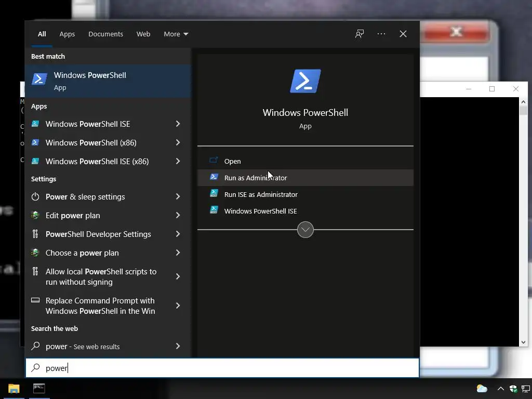The width and height of the screenshot is (532, 399).
Task: Minimize the background console window
Action: (x=469, y=89)
